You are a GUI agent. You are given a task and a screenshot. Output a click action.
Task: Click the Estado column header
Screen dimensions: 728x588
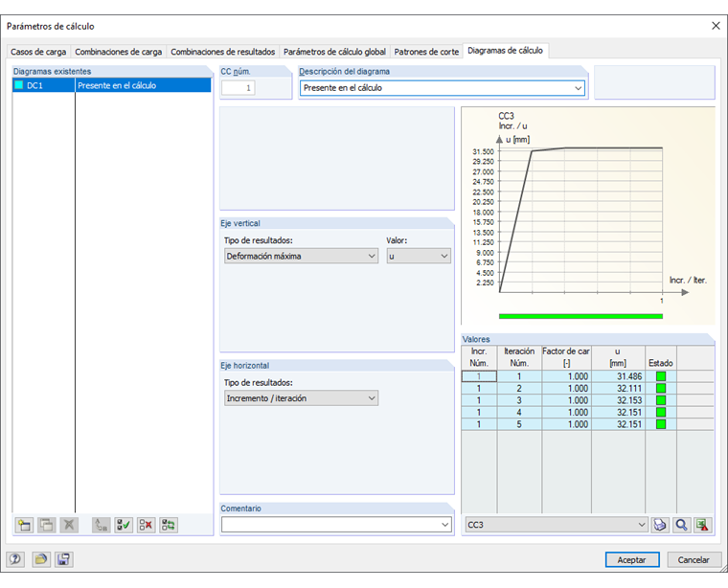pyautogui.click(x=661, y=357)
